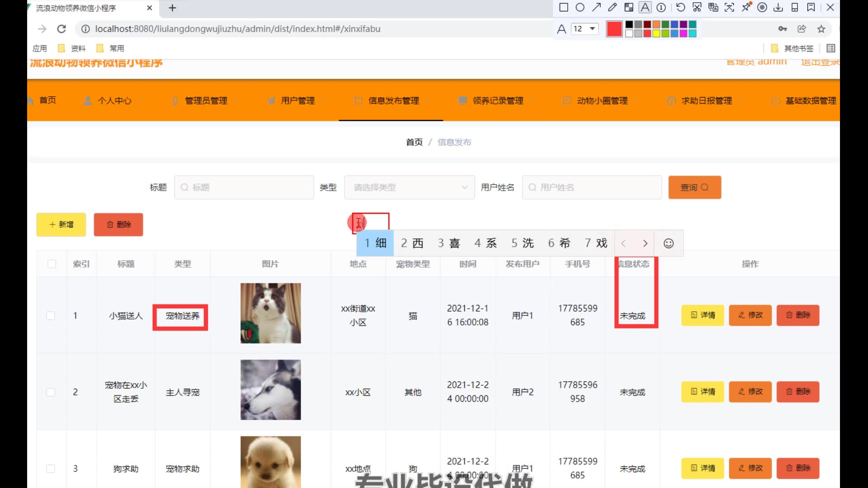Toggle the select-all header checkbox

pyautogui.click(x=52, y=264)
